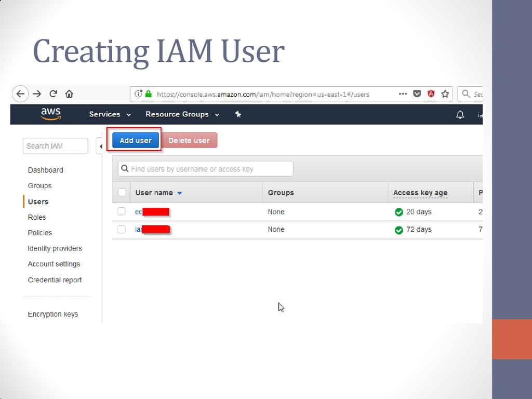Focus the Find users by username field
532x399 pixels.
point(206,169)
